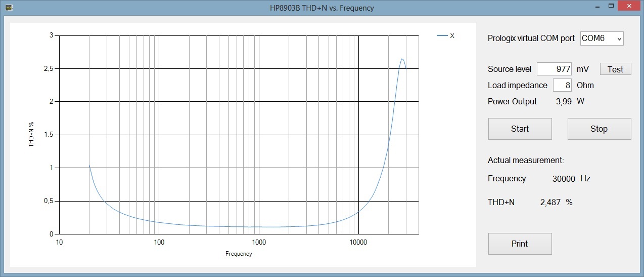Close the HP8903B window
Viewport: 644px width, 277px height.
628,7
